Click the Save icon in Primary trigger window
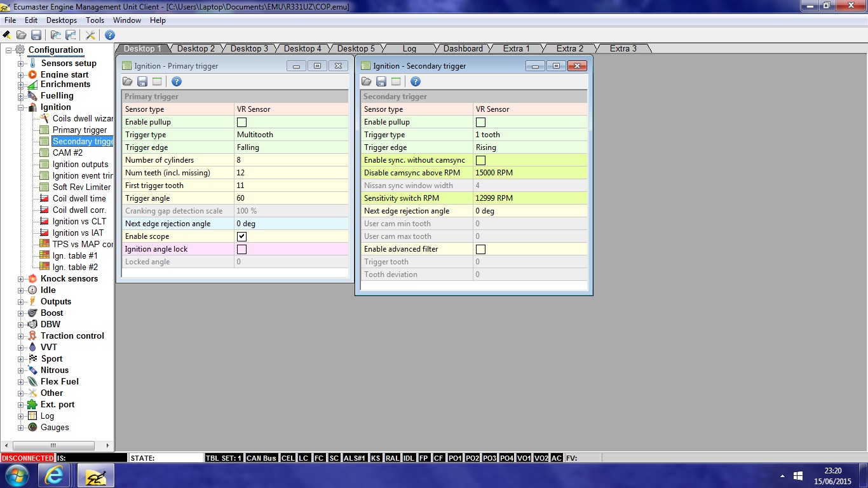 pos(142,81)
